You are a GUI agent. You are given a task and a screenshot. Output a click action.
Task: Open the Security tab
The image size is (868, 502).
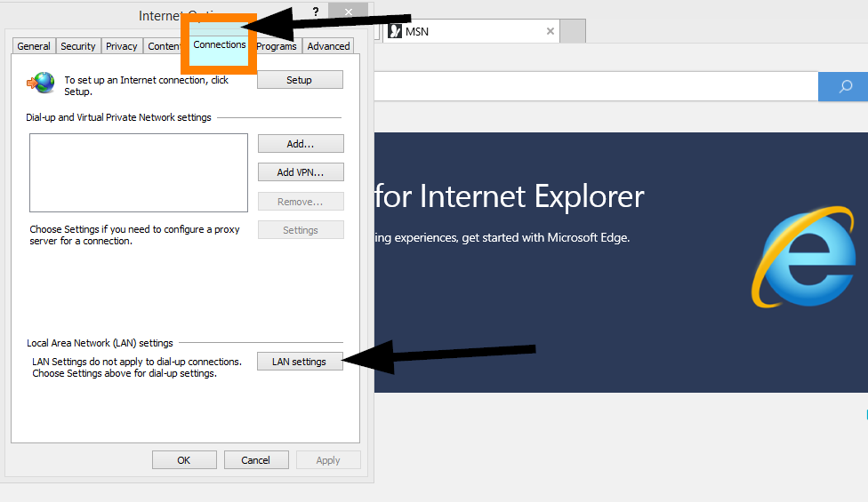click(78, 46)
